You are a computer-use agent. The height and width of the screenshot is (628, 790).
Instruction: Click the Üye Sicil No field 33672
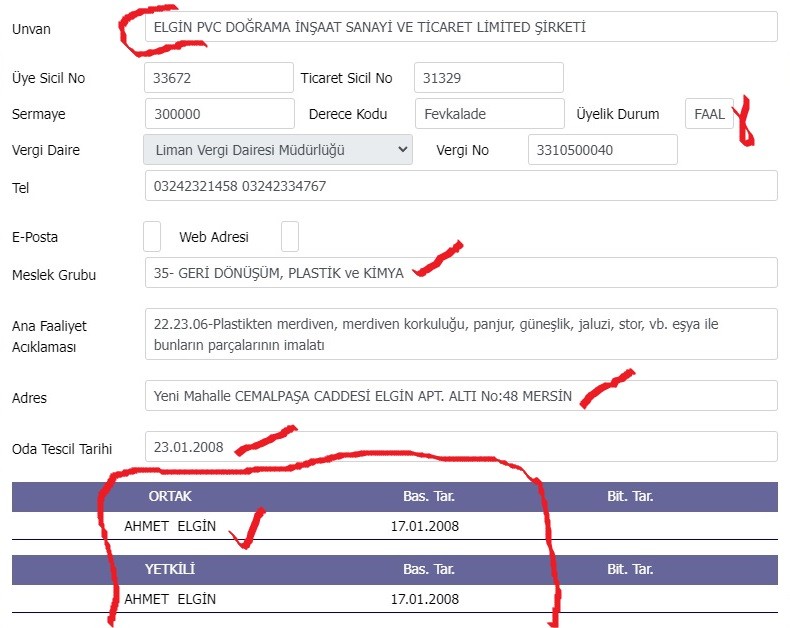point(219,78)
